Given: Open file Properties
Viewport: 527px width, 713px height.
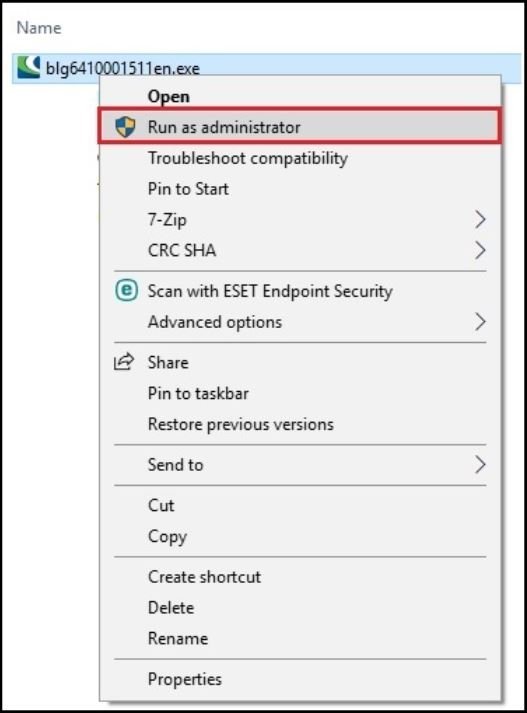Looking at the screenshot, I should click(x=300, y=679).
